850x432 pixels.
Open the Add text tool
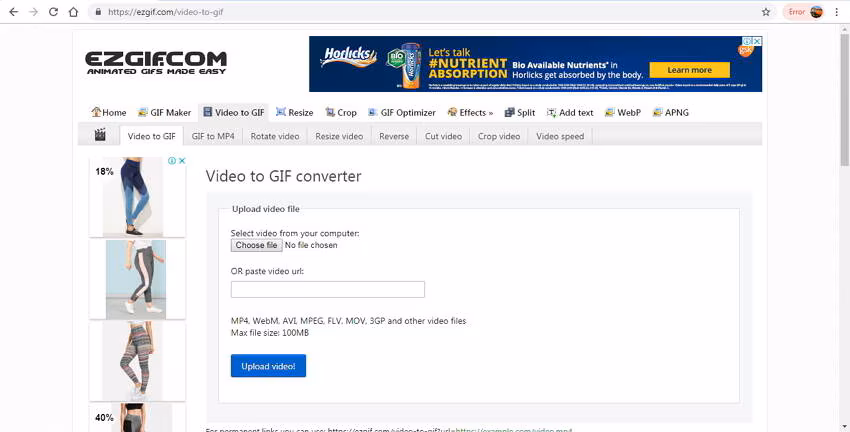coord(570,113)
